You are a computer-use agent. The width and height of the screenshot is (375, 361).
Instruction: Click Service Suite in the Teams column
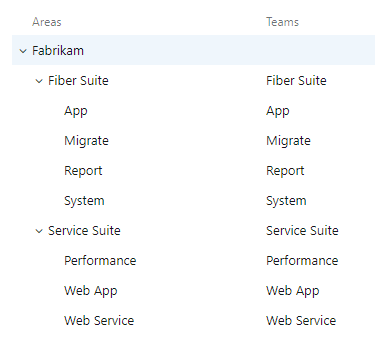[302, 231]
